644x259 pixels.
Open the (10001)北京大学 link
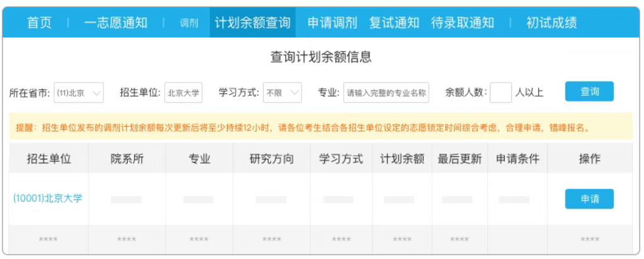(x=48, y=199)
